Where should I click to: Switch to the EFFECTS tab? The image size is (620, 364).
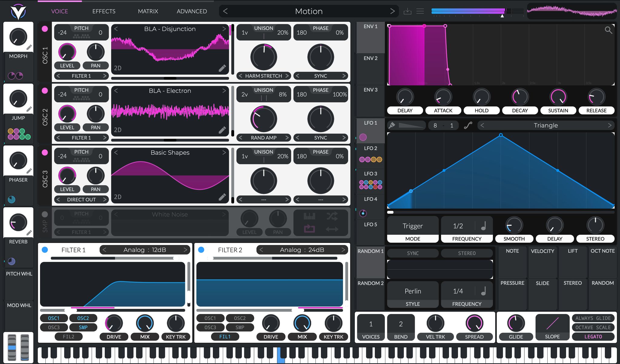tap(104, 11)
